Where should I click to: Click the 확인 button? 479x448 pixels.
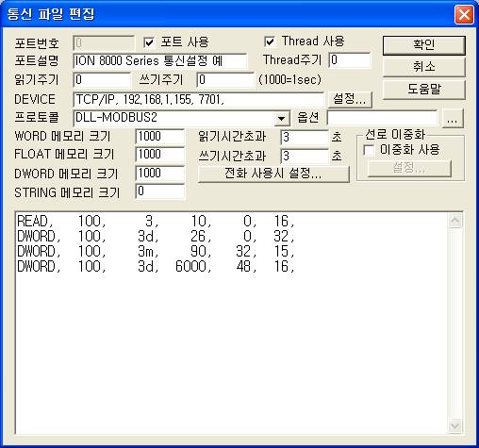point(424,45)
